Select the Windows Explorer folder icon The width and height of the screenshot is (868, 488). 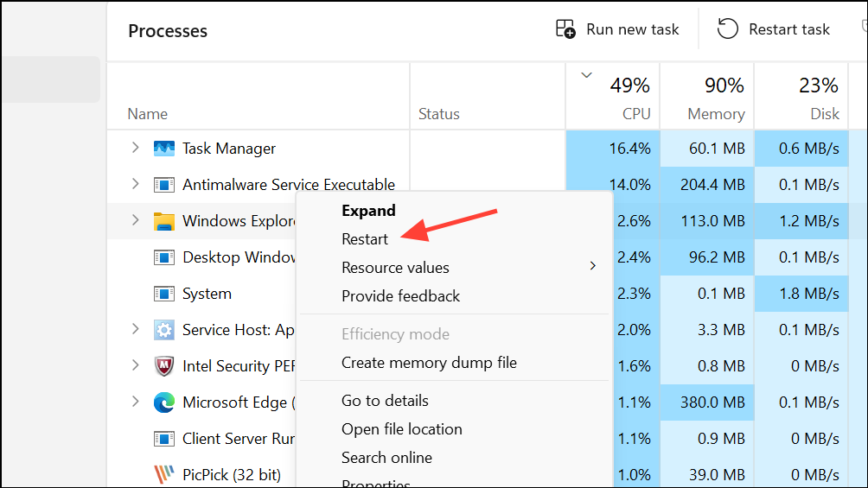164,221
